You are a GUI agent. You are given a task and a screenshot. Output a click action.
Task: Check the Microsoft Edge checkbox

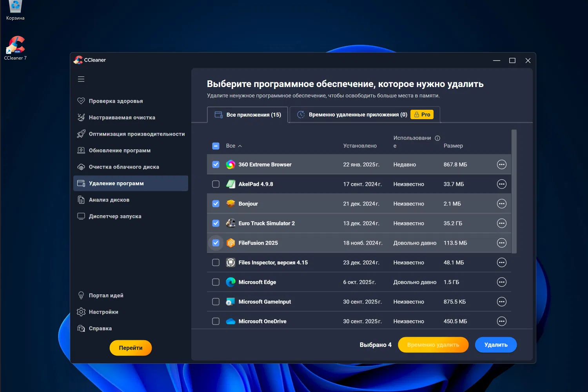(216, 282)
